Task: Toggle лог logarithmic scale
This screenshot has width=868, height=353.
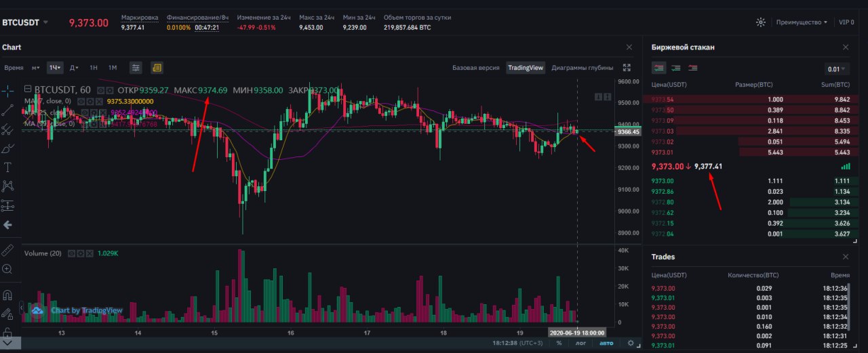Action: click(581, 344)
